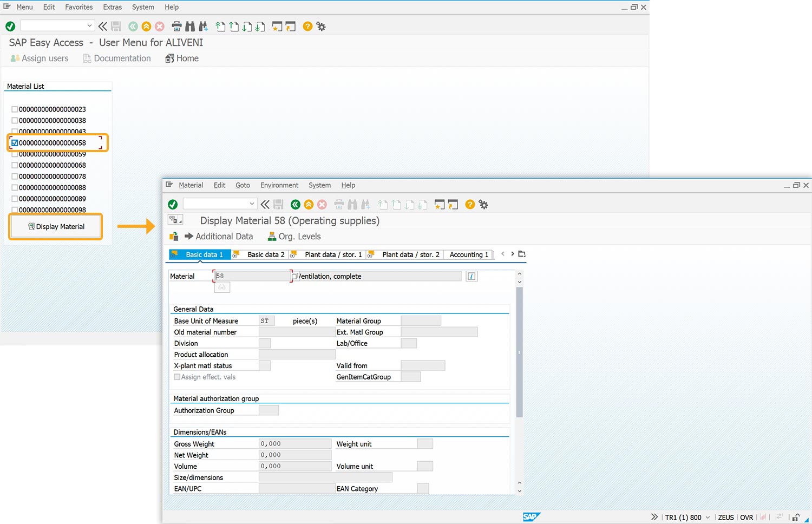The width and height of the screenshot is (812, 524).
Task: Open Extras menu in Easy Access window
Action: pyautogui.click(x=113, y=7)
